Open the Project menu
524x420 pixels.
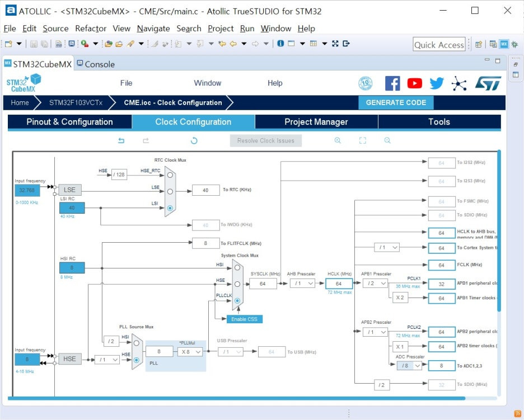tap(221, 29)
